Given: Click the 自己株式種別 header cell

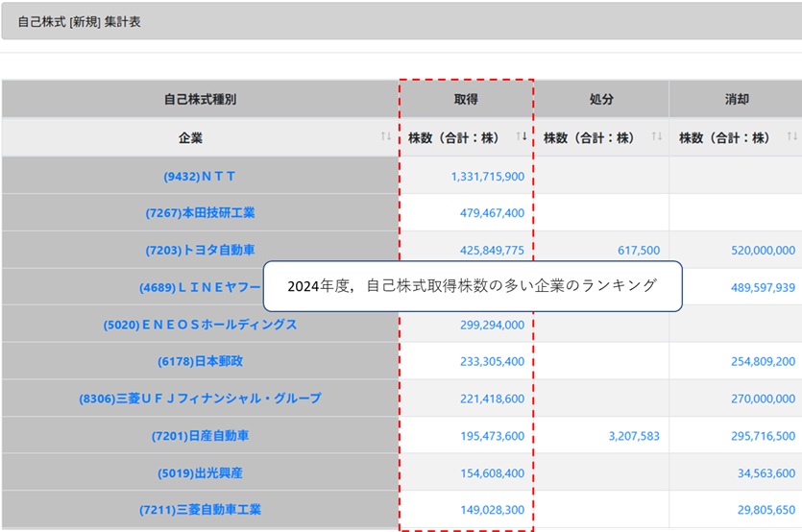Looking at the screenshot, I should click(x=200, y=99).
